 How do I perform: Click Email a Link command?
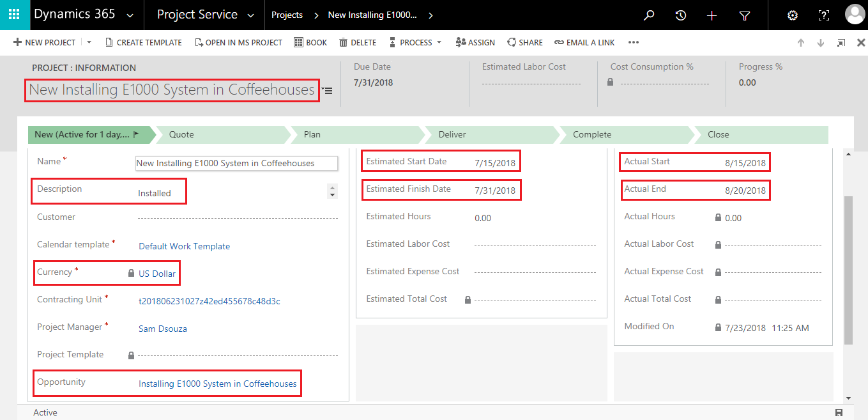[x=584, y=42]
